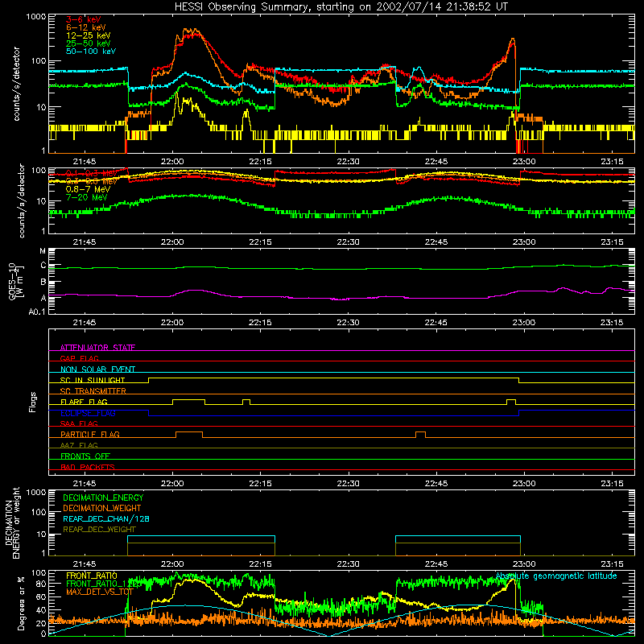This screenshot has height=644, width=644.
Task: Select the NON_SOLAR_EVENT flag label
Action: 97,369
